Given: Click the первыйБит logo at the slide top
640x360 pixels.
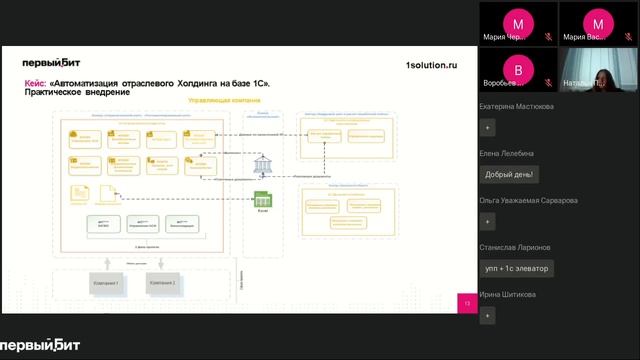Looking at the screenshot, I should point(51,63).
